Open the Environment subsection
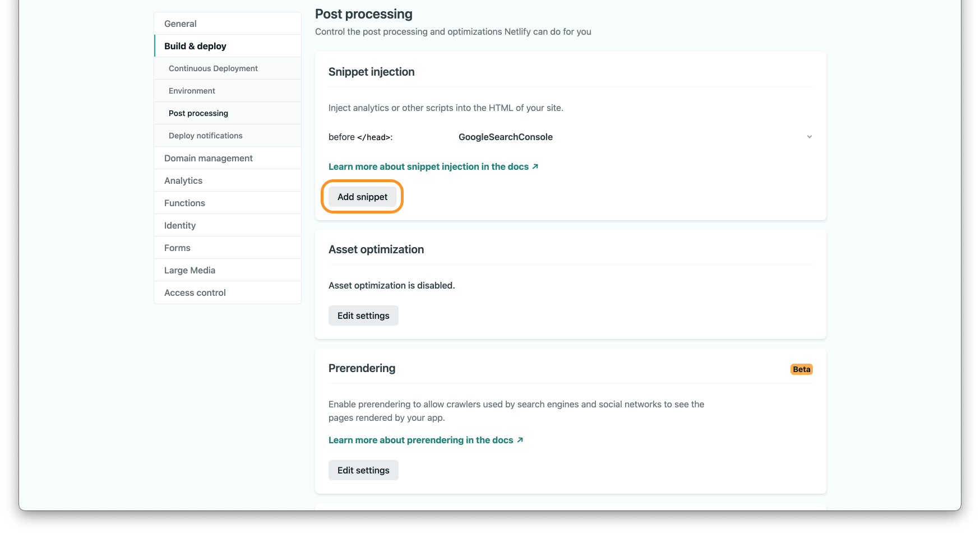The height and width of the screenshot is (534, 980). (x=192, y=91)
